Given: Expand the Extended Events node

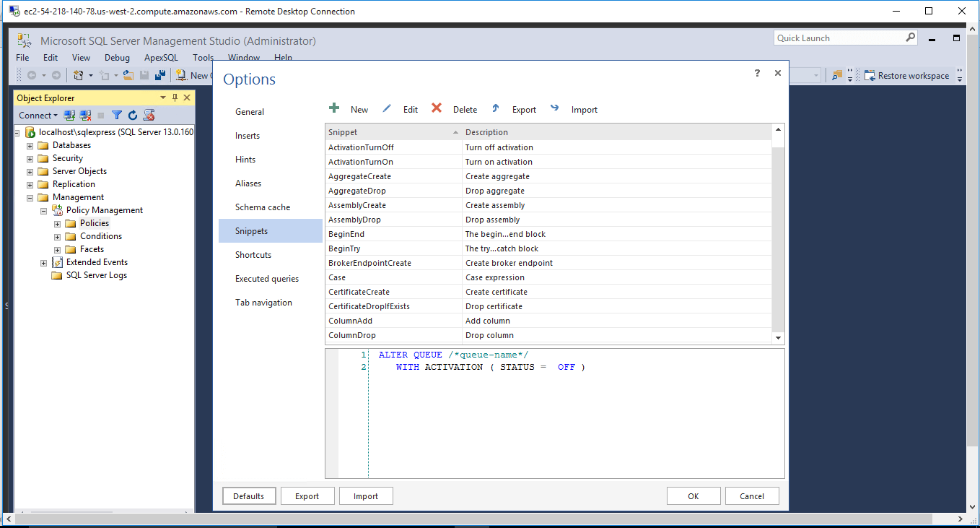Looking at the screenshot, I should pyautogui.click(x=44, y=262).
